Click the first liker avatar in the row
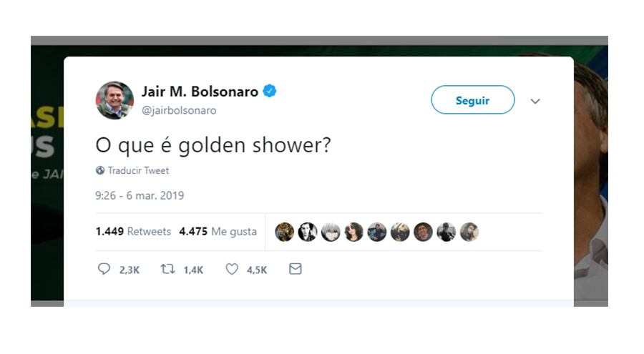 tap(285, 232)
